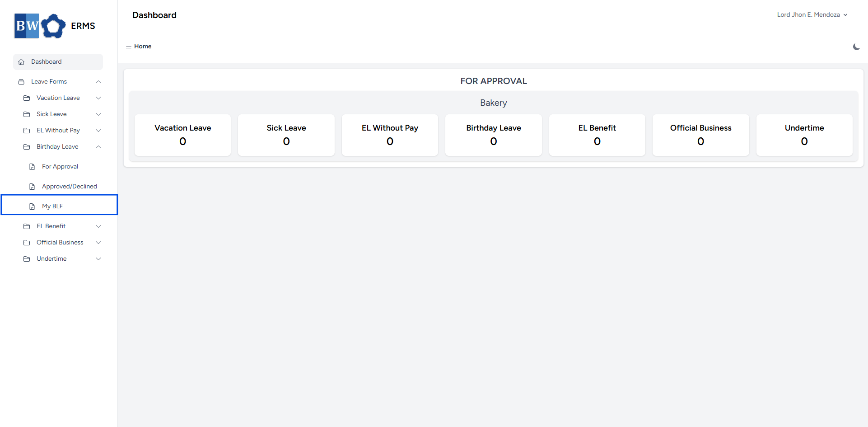Image resolution: width=868 pixels, height=427 pixels.
Task: Open the Birthday Leave approval card
Action: click(494, 135)
